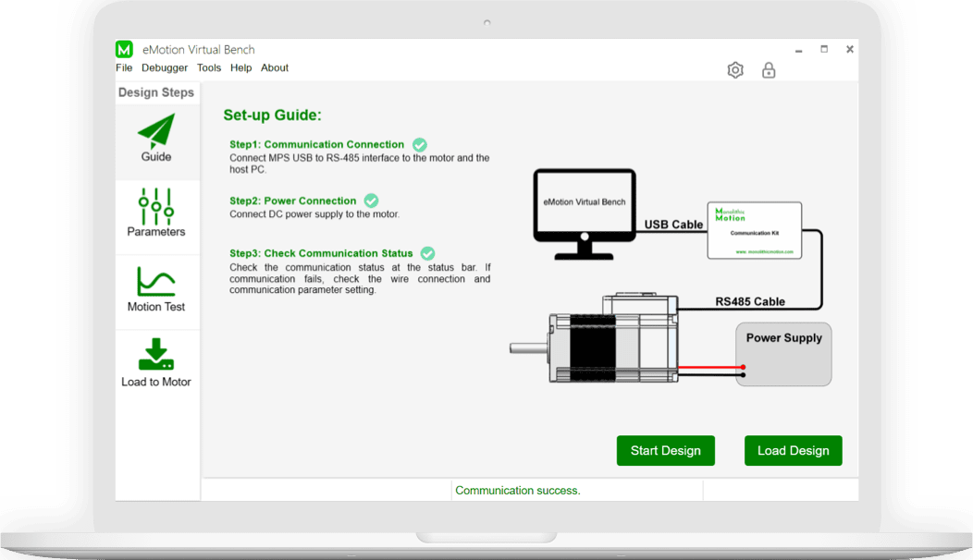The height and width of the screenshot is (560, 973).
Task: Click the motor illustration in diagram
Action: pyautogui.click(x=595, y=338)
